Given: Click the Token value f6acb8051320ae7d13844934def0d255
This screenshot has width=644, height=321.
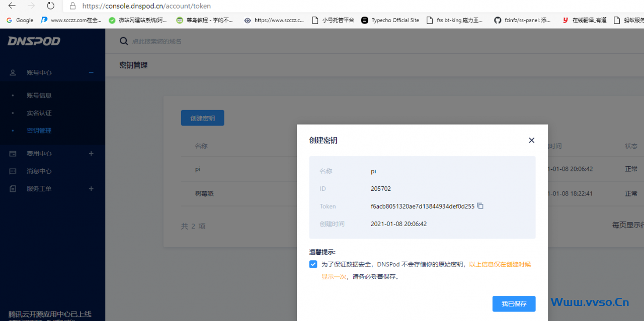Looking at the screenshot, I should point(423,206).
